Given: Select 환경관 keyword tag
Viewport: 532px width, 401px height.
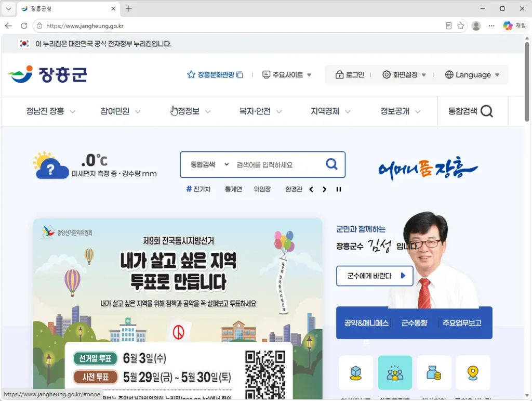Looking at the screenshot, I should tap(294, 189).
